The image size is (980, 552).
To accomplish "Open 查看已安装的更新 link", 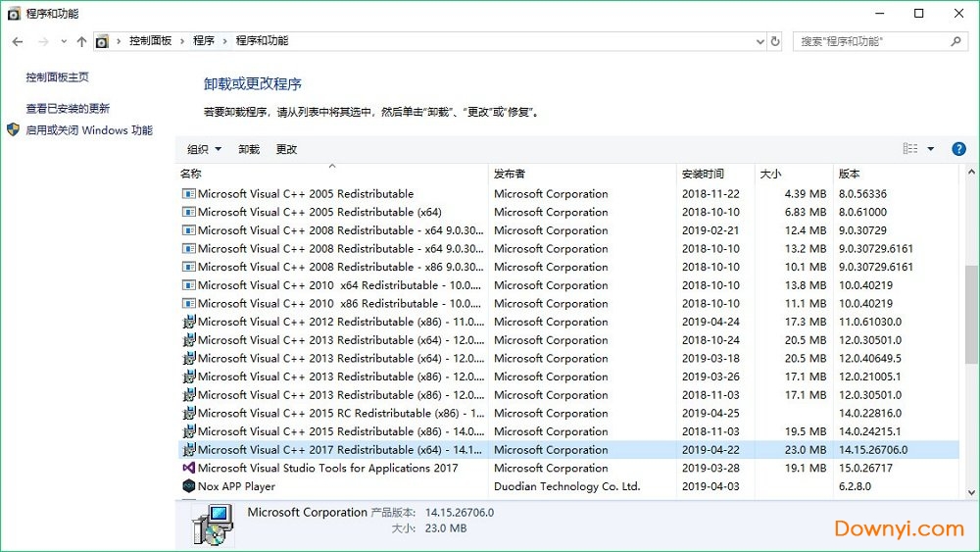I will (68, 109).
